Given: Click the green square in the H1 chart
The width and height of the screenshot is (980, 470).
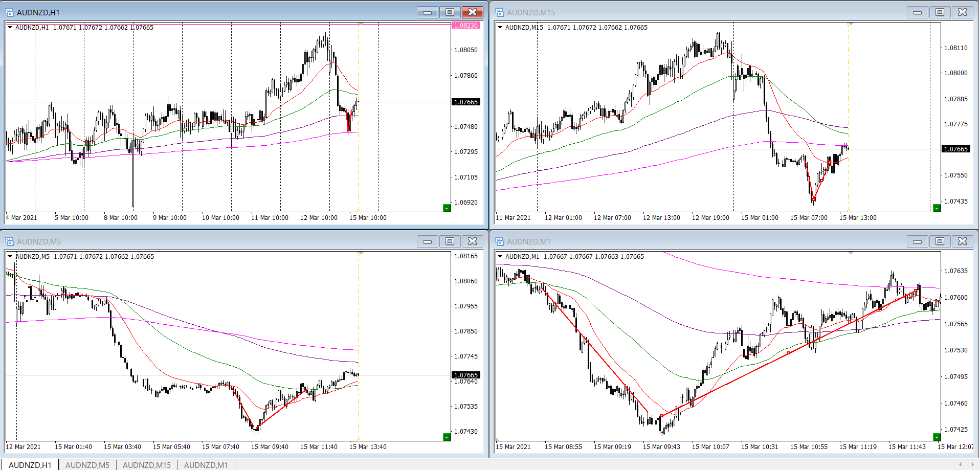Looking at the screenshot, I should [447, 208].
